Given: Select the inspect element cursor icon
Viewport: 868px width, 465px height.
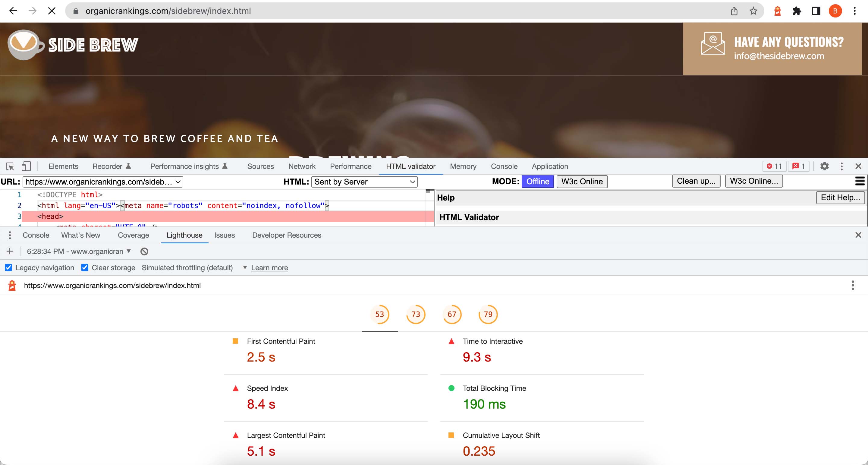Looking at the screenshot, I should [9, 166].
